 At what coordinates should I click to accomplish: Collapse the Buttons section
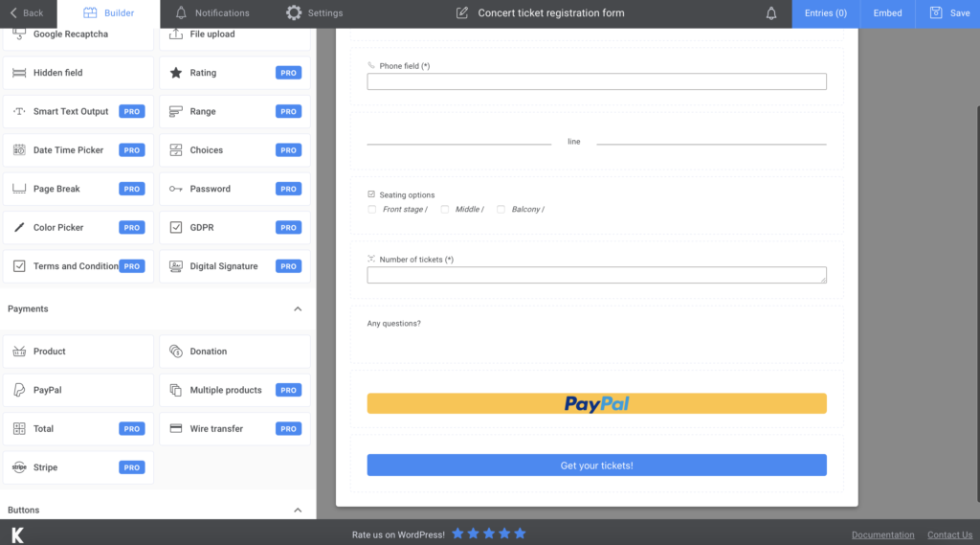click(298, 511)
